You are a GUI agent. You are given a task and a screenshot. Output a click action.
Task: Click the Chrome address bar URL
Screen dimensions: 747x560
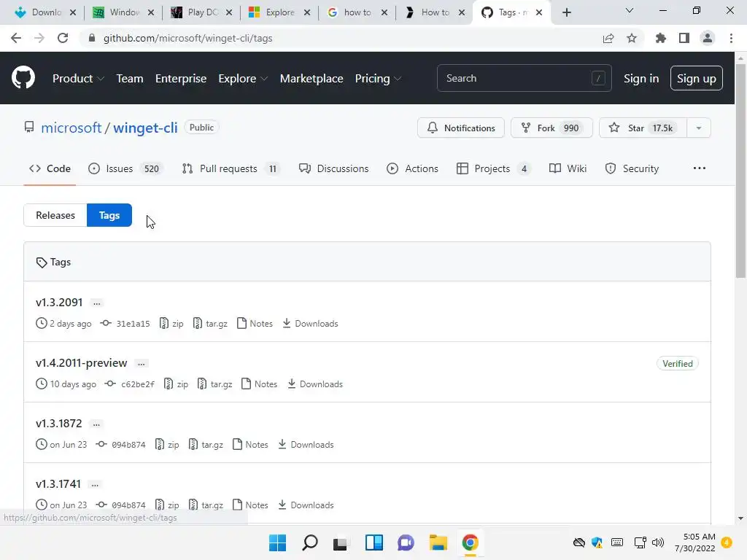point(187,38)
